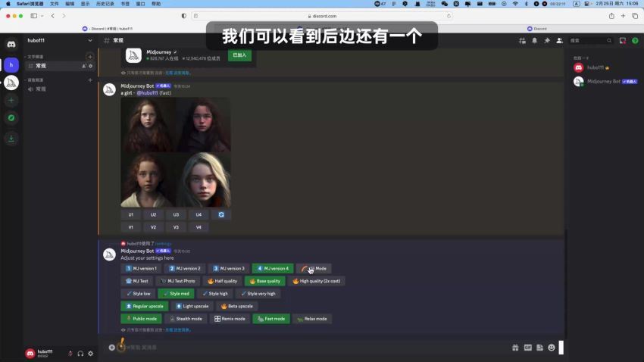Viewport: 644px width, 362px height.
Task: Click the Safari reload page icon
Action: [449, 16]
